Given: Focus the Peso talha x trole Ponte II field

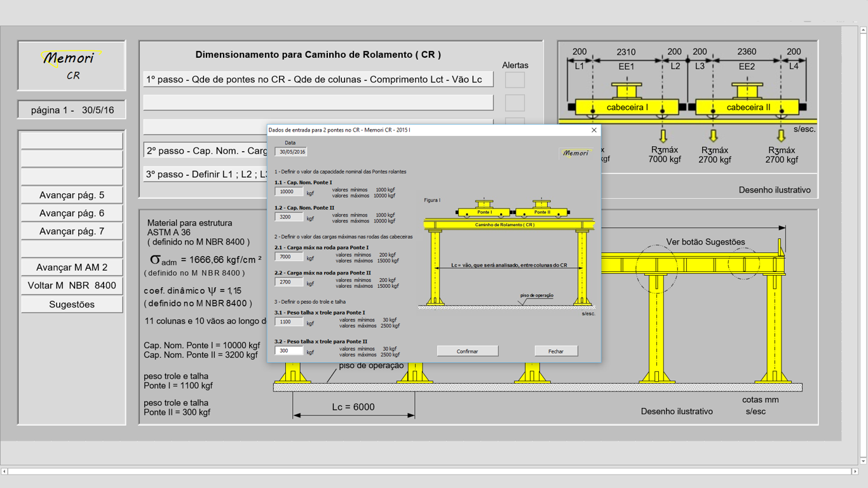Looking at the screenshot, I should (288, 351).
